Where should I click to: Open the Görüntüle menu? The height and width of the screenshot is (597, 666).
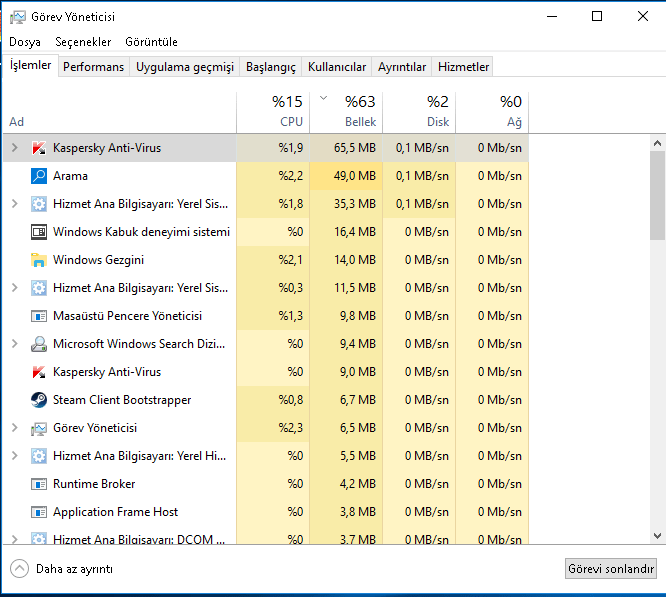(151, 42)
